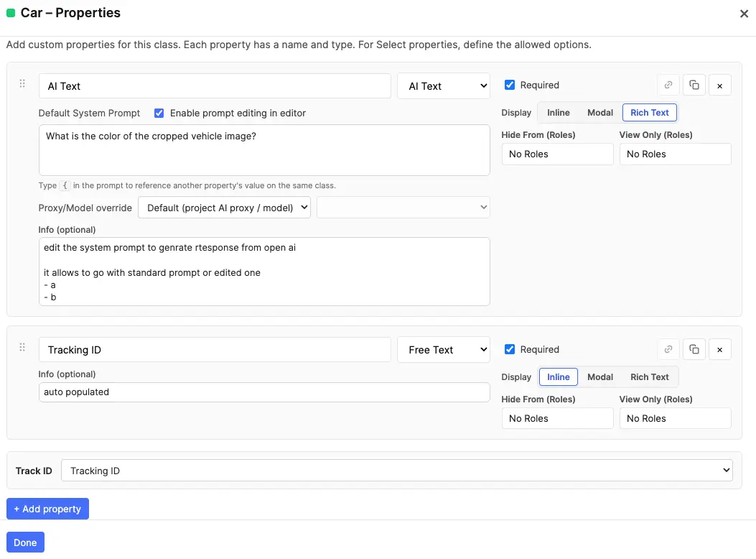Viewport: 756px width, 559px height.
Task: Duplicate the Tracking ID property
Action: 694,350
